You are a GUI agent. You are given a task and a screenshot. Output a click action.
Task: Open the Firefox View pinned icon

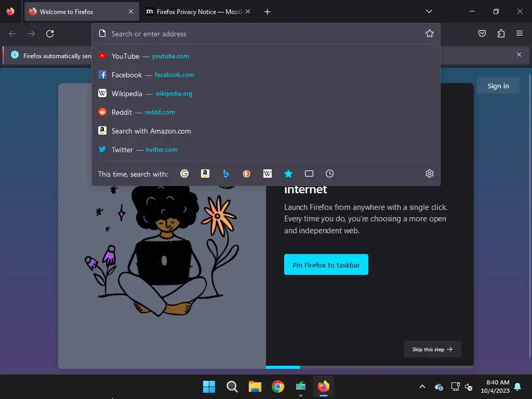(x=10, y=11)
